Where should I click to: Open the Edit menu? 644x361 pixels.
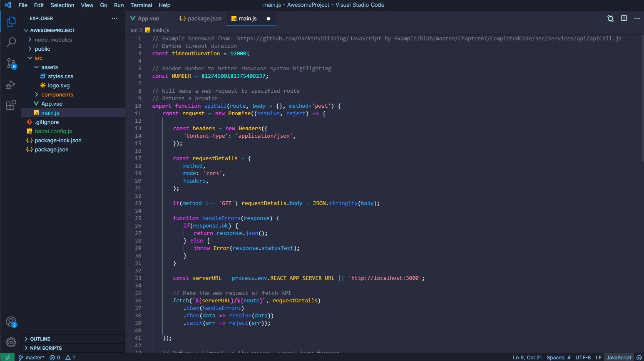click(39, 5)
